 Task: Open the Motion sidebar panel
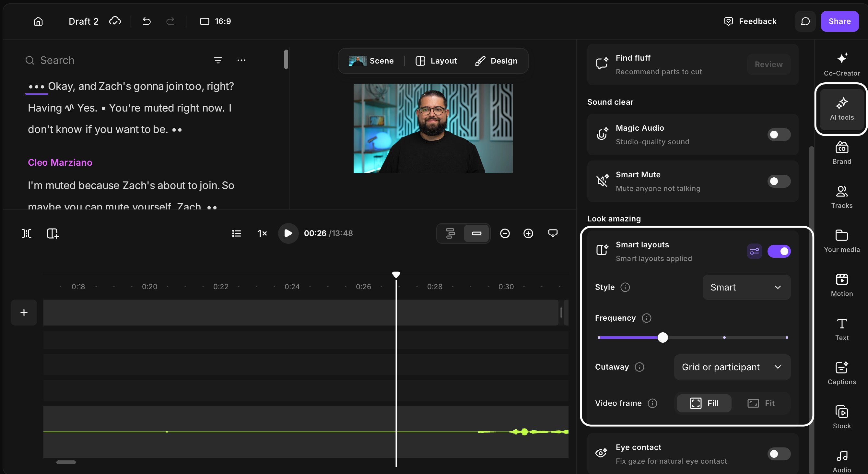click(841, 285)
